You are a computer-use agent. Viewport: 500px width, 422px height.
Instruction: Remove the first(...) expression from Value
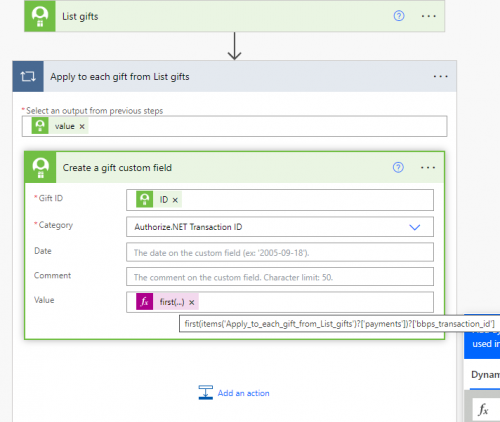192,302
